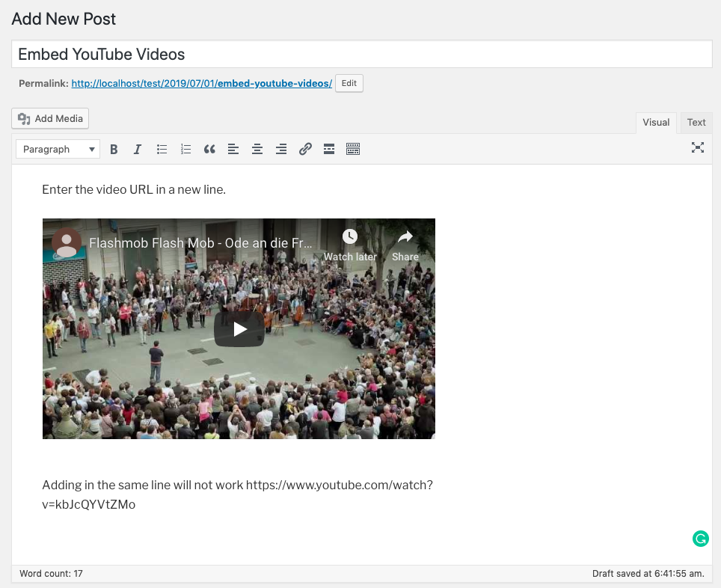Switch to the Text editor tab
The height and width of the screenshot is (588, 721).
coord(696,122)
